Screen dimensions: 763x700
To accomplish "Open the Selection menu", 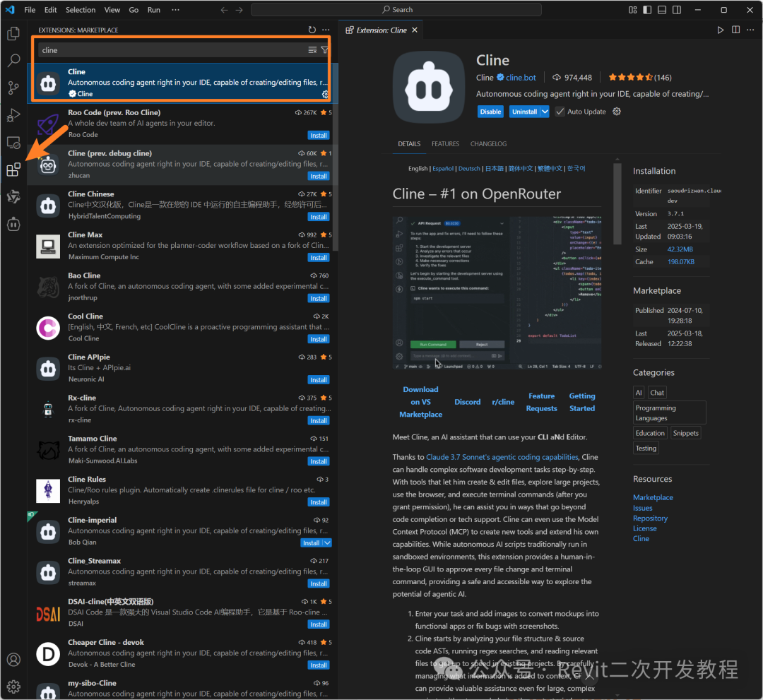I will point(81,10).
